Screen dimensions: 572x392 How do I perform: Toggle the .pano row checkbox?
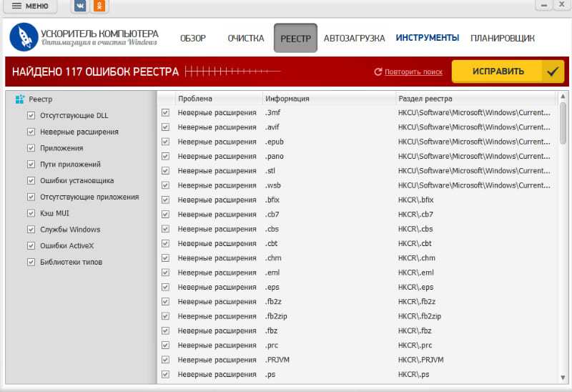click(166, 156)
